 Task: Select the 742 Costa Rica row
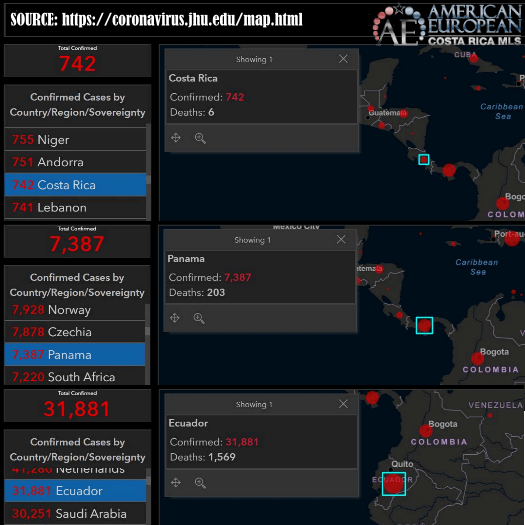(75, 185)
